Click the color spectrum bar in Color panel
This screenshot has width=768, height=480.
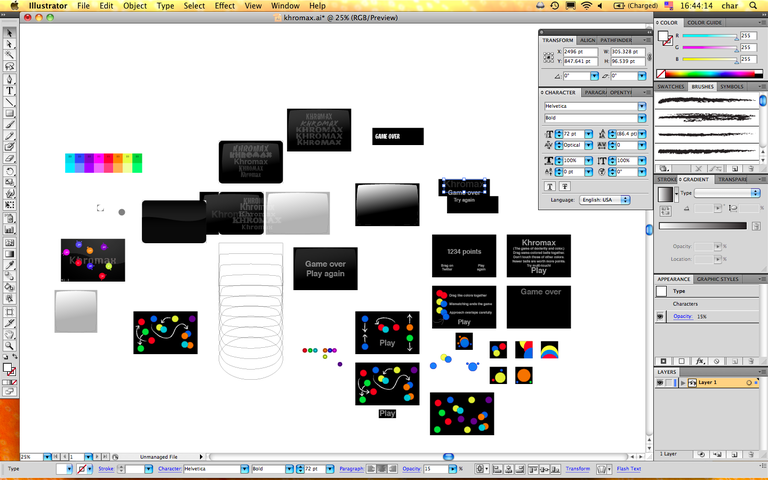714,74
